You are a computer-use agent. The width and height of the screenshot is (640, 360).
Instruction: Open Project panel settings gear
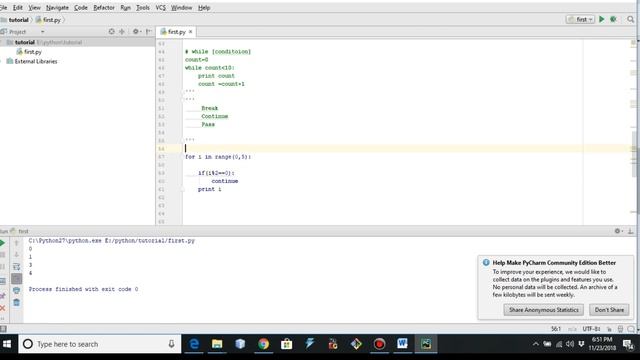click(136, 31)
